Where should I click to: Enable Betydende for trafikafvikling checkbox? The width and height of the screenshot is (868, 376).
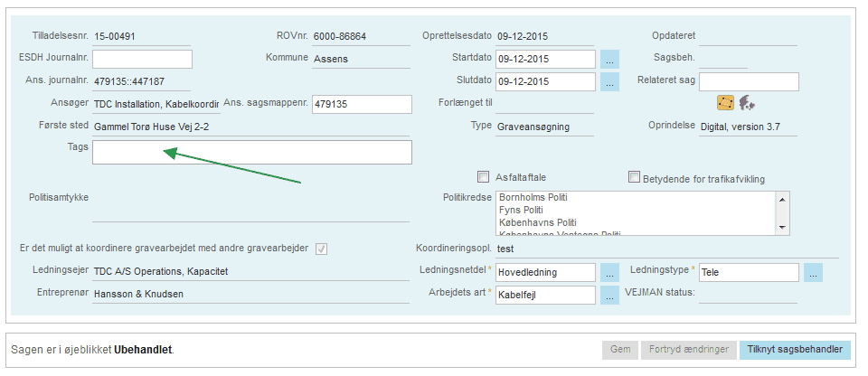point(634,177)
